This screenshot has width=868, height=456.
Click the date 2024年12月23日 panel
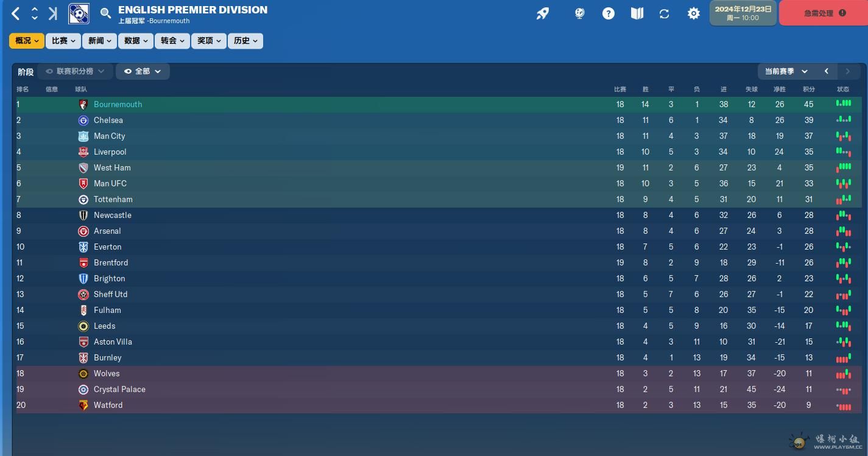tap(743, 13)
